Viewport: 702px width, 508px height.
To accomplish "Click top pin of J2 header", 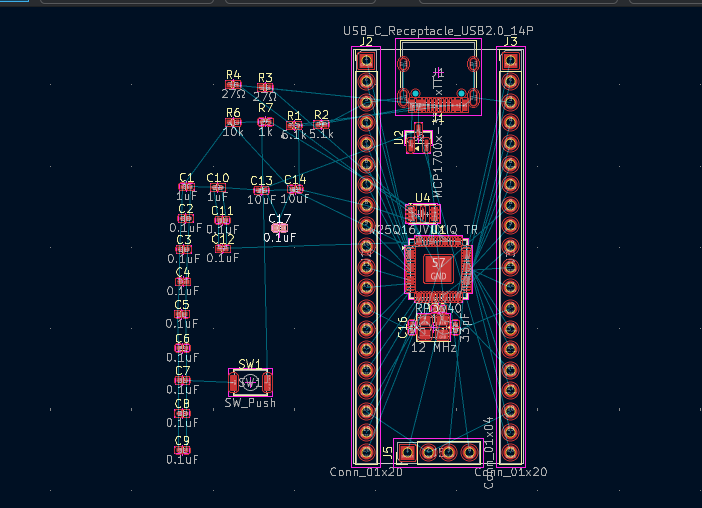I will tap(367, 61).
